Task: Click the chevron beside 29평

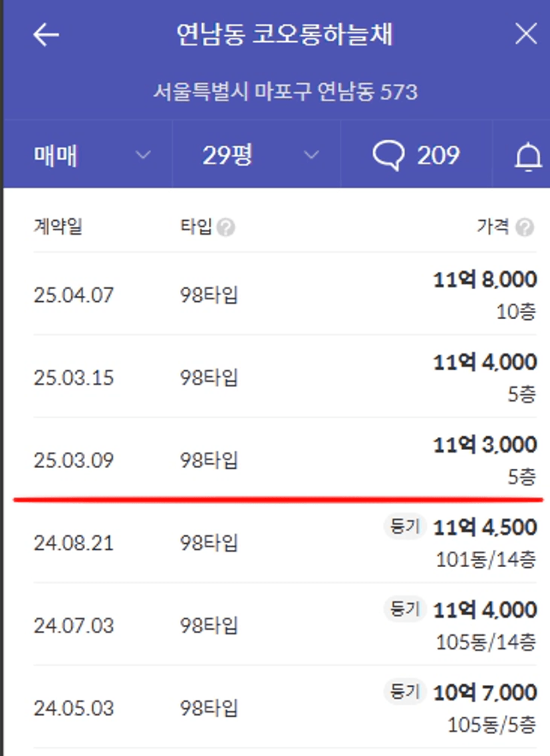Action: pos(311,156)
